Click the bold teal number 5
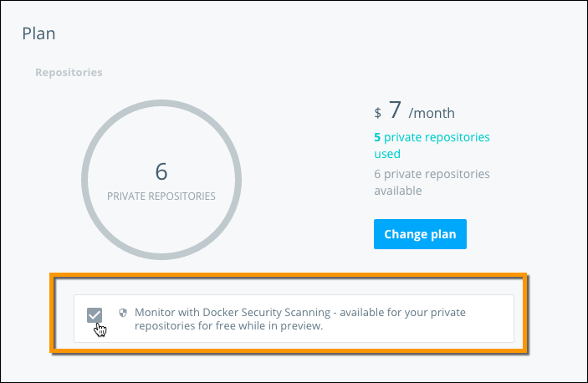 (377, 137)
